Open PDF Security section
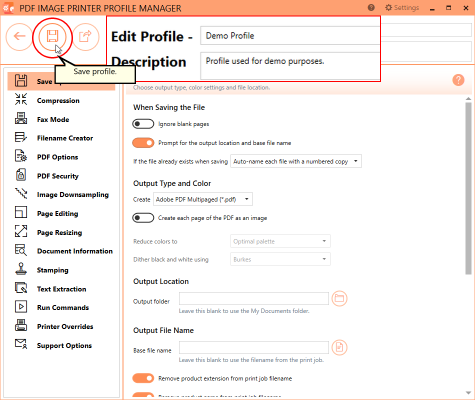This screenshot has width=475, height=400. tap(58, 176)
